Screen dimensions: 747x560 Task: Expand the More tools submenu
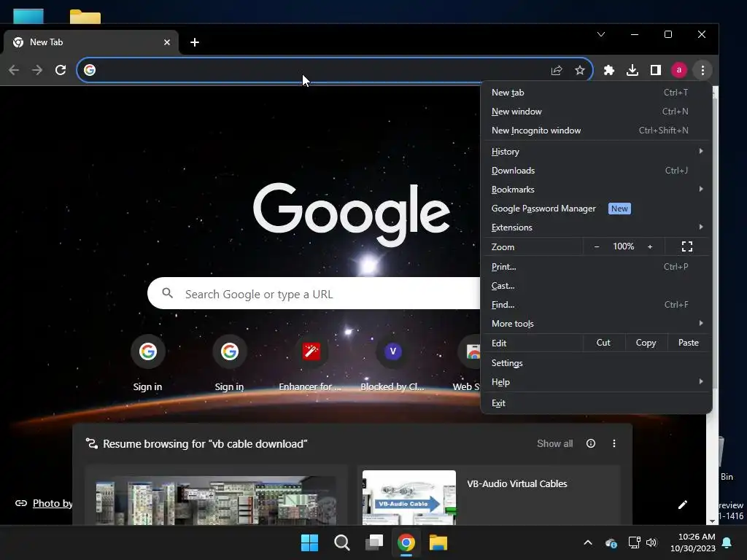(x=597, y=324)
